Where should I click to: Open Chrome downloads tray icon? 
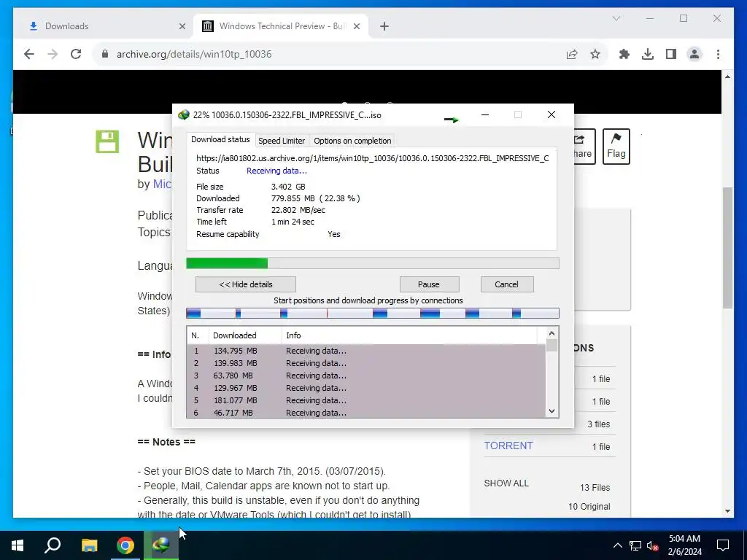[x=648, y=54]
